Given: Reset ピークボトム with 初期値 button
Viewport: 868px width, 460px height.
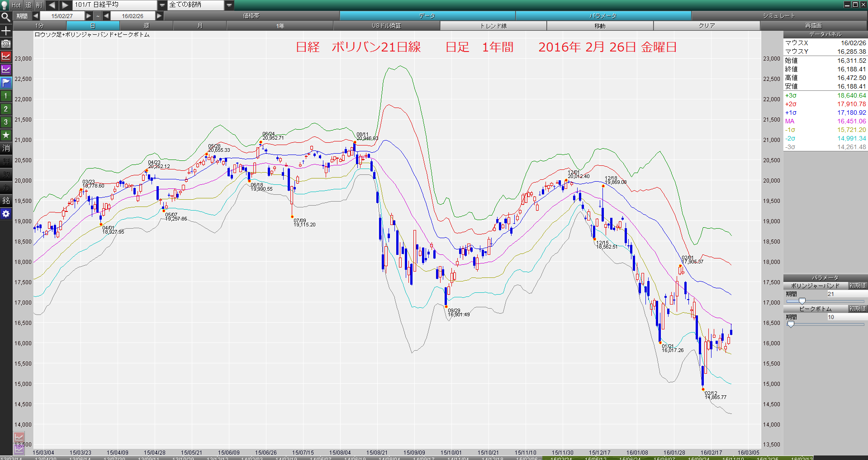Looking at the screenshot, I should pyautogui.click(x=857, y=309).
